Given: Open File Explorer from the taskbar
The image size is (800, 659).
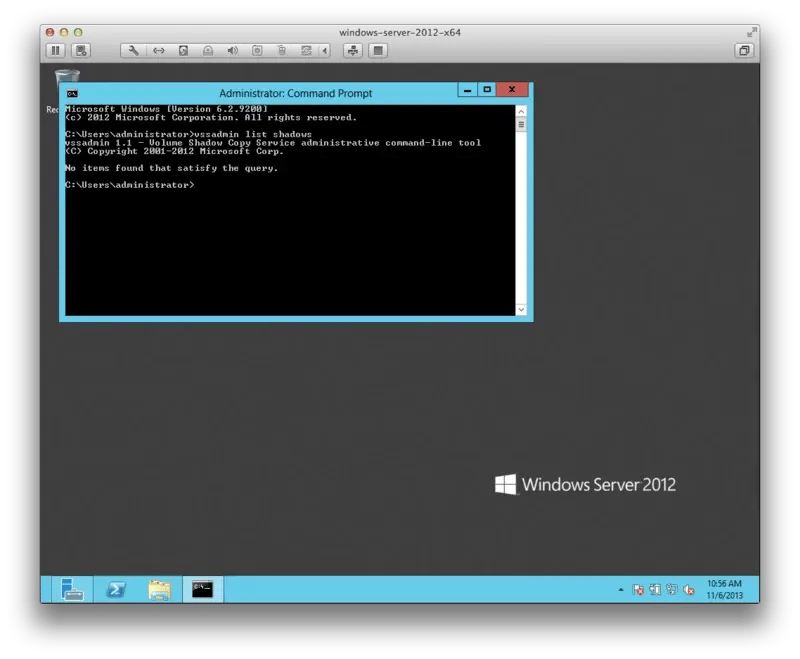Looking at the screenshot, I should click(x=159, y=589).
